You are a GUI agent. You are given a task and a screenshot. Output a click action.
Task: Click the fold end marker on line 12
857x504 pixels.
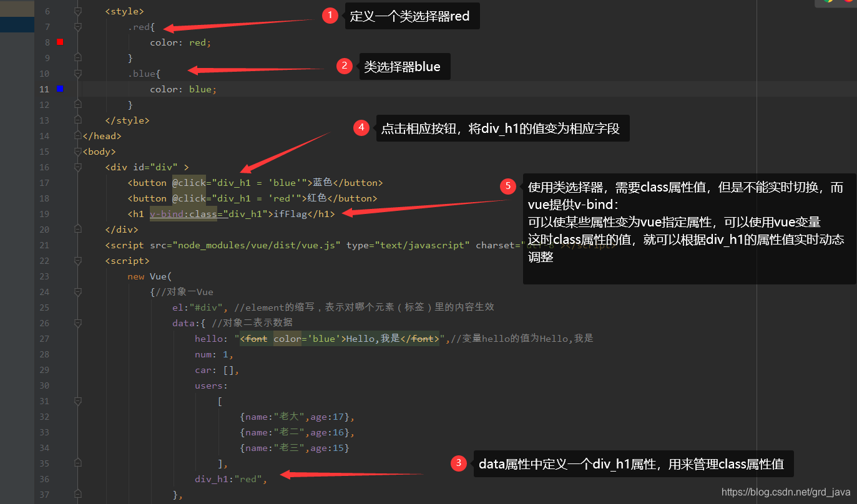click(78, 105)
